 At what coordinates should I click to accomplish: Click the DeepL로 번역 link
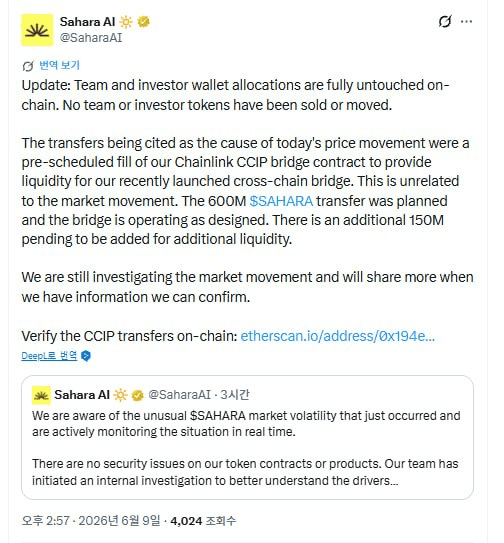[x=49, y=356]
